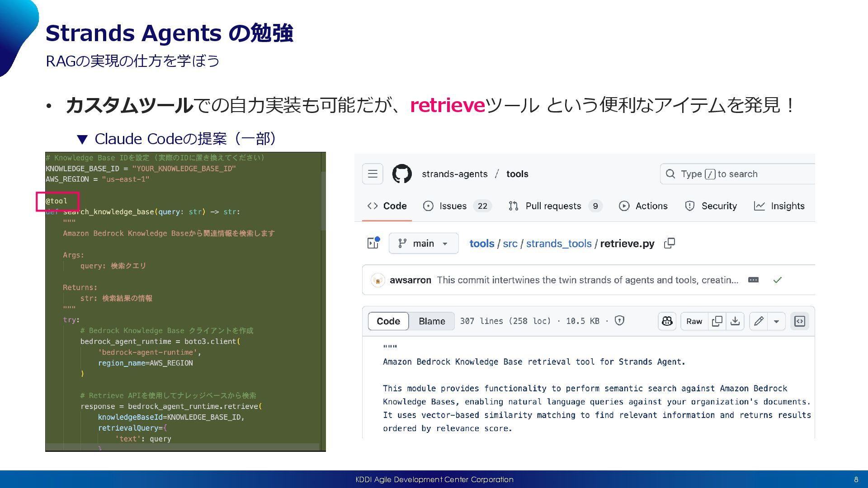Open the GitHub hamburger navigation menu
The image size is (868, 488).
point(373,174)
